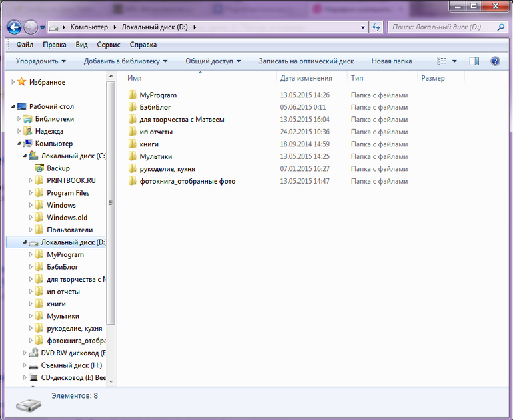
Task: Click the refresh icon beside address bar
Action: [x=376, y=27]
